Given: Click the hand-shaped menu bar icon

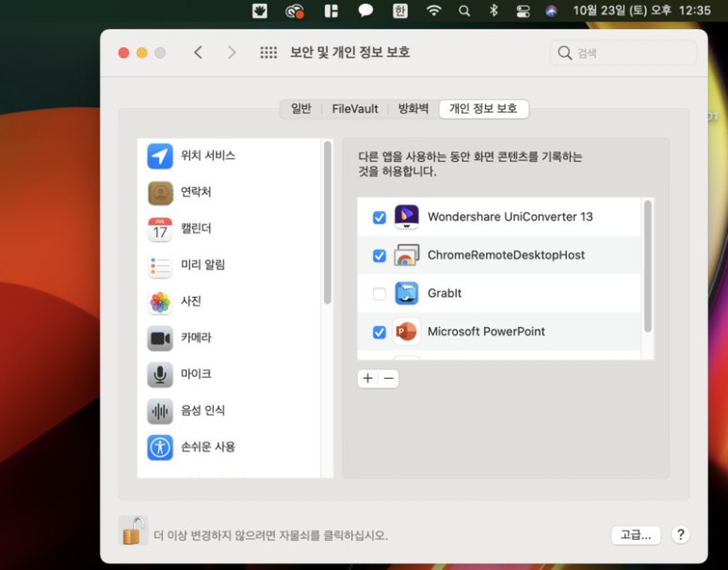Looking at the screenshot, I should point(260,10).
